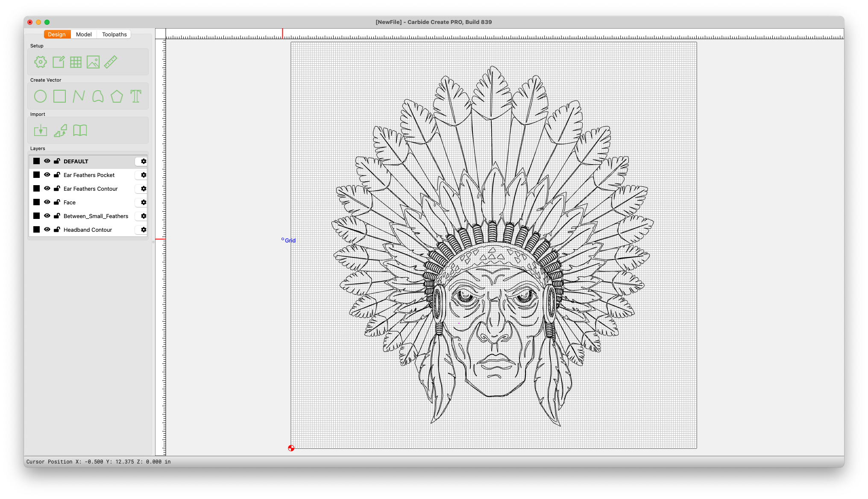The height and width of the screenshot is (499, 868).
Task: Select the Circle vector tool
Action: pyautogui.click(x=41, y=96)
